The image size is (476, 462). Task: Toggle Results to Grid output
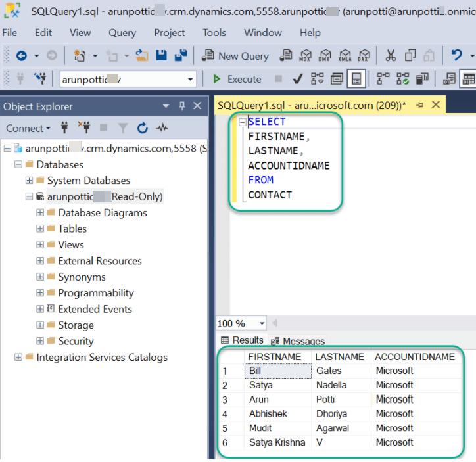pyautogui.click(x=468, y=79)
